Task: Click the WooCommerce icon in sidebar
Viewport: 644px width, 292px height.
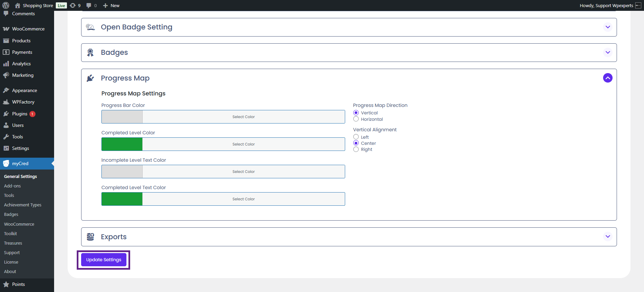Action: [6, 29]
